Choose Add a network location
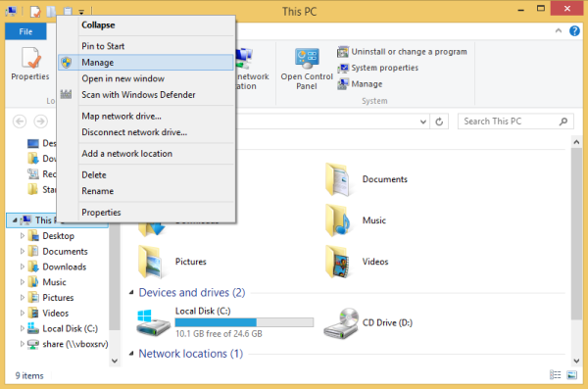Viewport: 588px width, 389px height. (146, 154)
